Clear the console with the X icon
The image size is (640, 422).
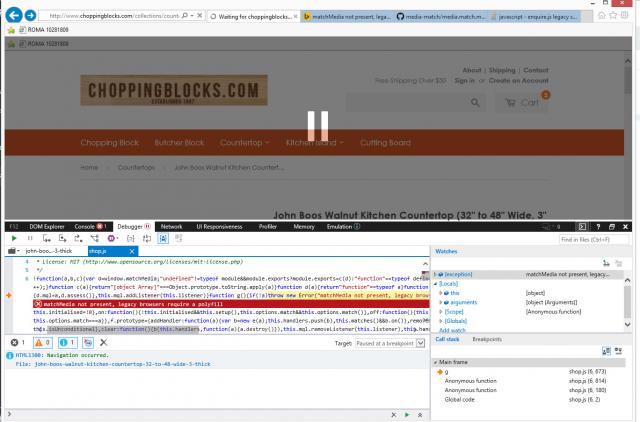click(104, 342)
